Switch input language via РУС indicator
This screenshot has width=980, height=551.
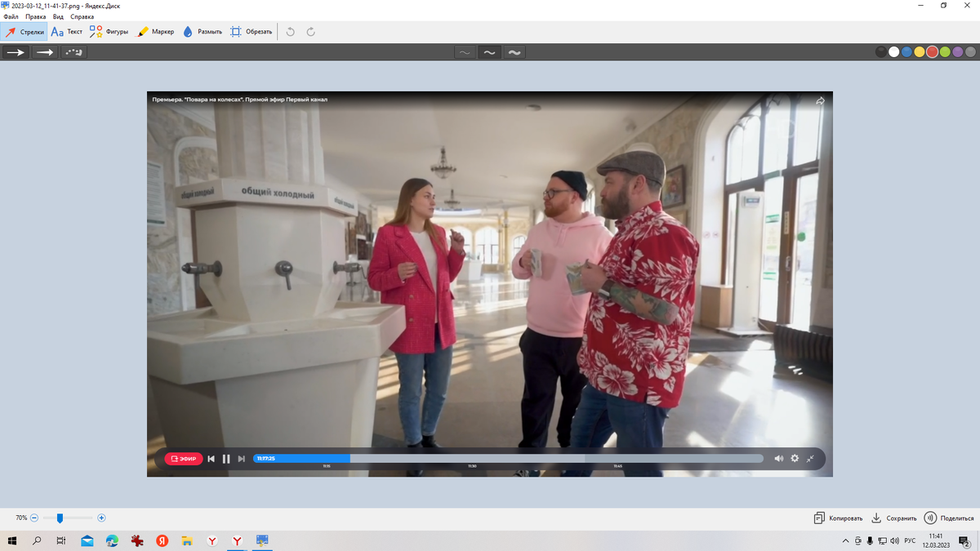(x=910, y=541)
